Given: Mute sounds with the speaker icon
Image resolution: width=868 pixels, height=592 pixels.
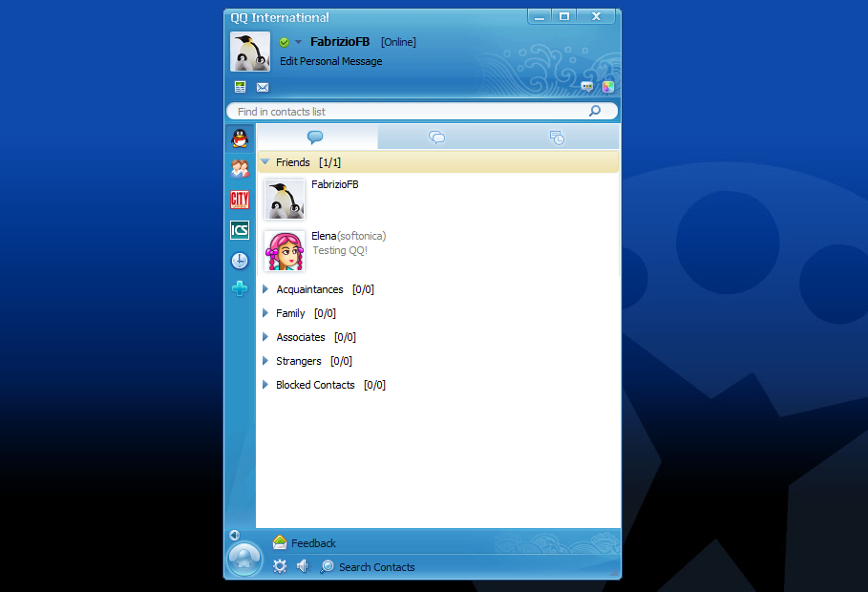Looking at the screenshot, I should tap(303, 566).
